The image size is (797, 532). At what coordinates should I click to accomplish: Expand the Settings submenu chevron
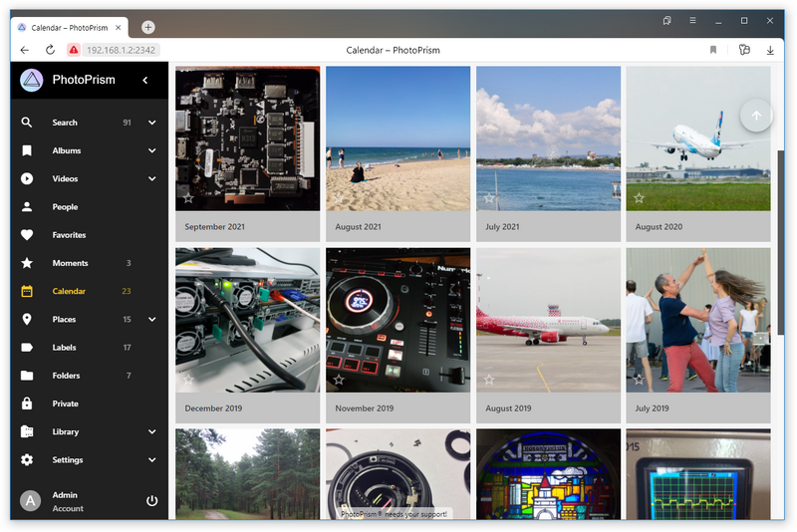point(152,460)
